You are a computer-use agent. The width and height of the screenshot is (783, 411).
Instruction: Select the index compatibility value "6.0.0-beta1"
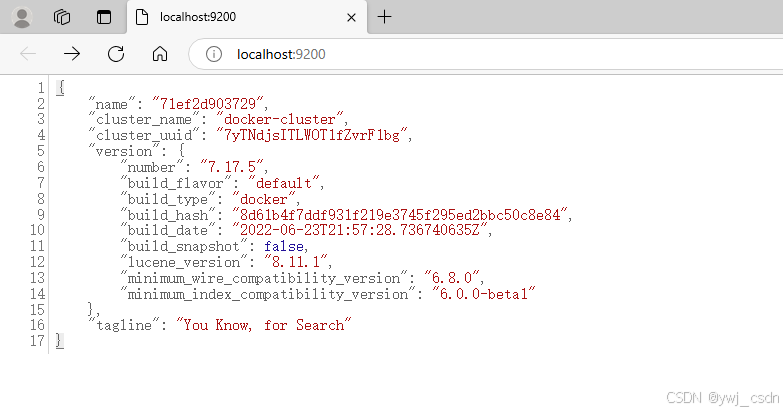coord(483,294)
